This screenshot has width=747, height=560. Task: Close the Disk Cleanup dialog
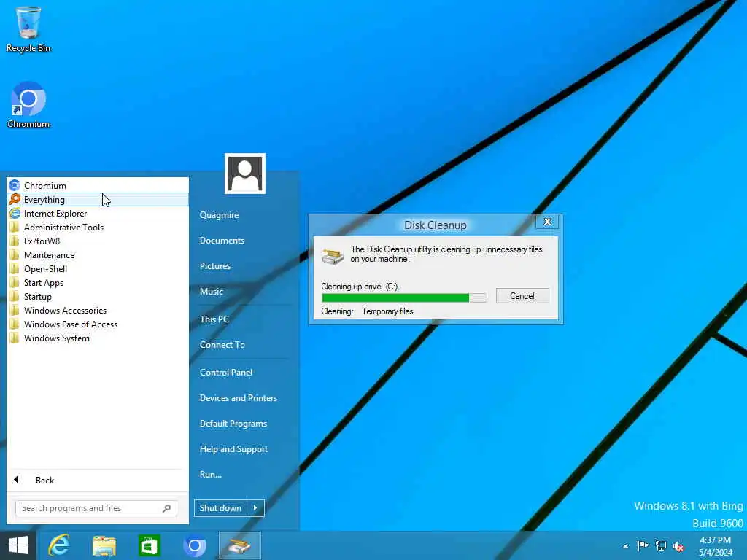tap(547, 222)
